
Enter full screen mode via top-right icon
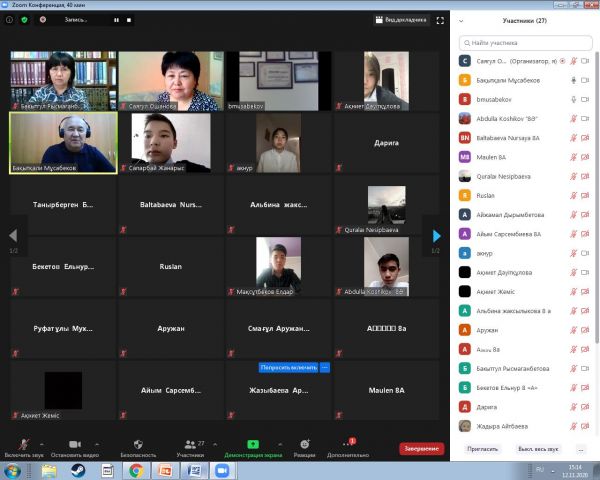pos(440,20)
